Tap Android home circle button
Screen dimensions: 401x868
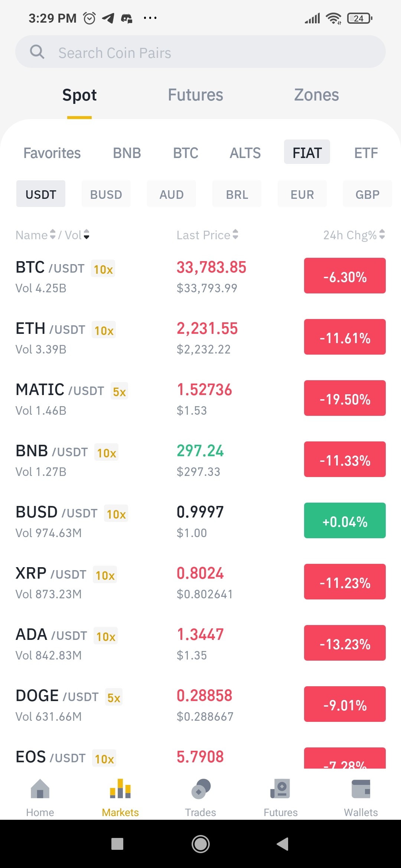[200, 844]
